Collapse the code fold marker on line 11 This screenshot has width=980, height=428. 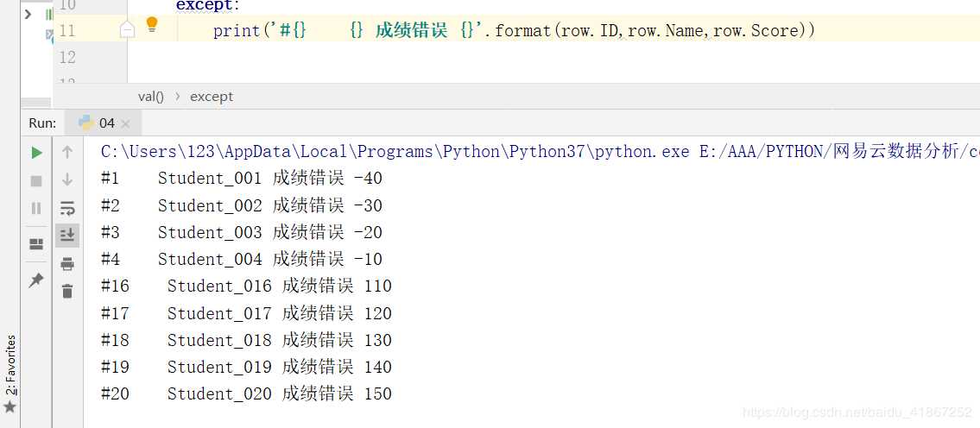pos(127,30)
